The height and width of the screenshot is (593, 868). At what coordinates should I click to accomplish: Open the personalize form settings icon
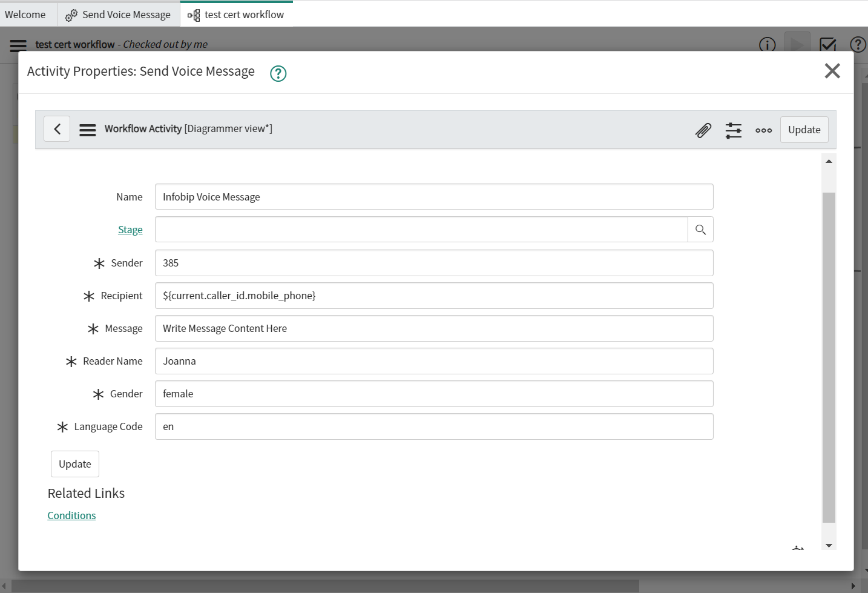tap(733, 130)
